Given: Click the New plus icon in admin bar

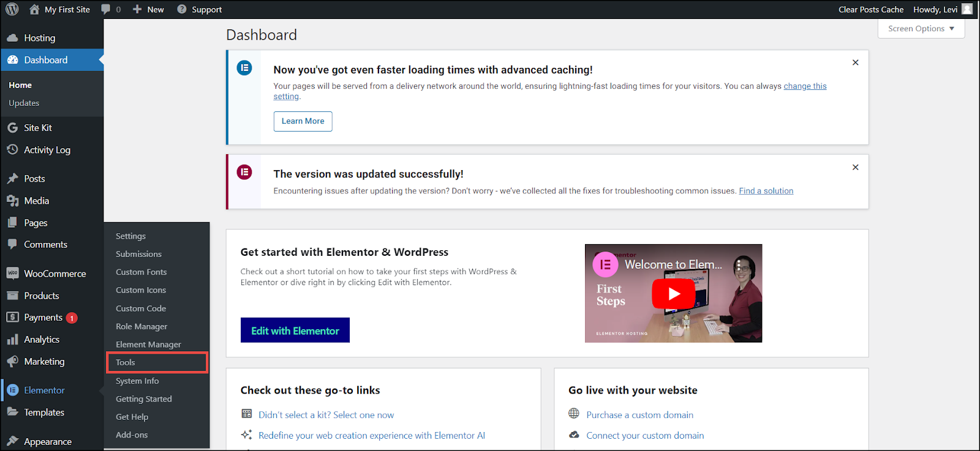Looking at the screenshot, I should (x=137, y=9).
